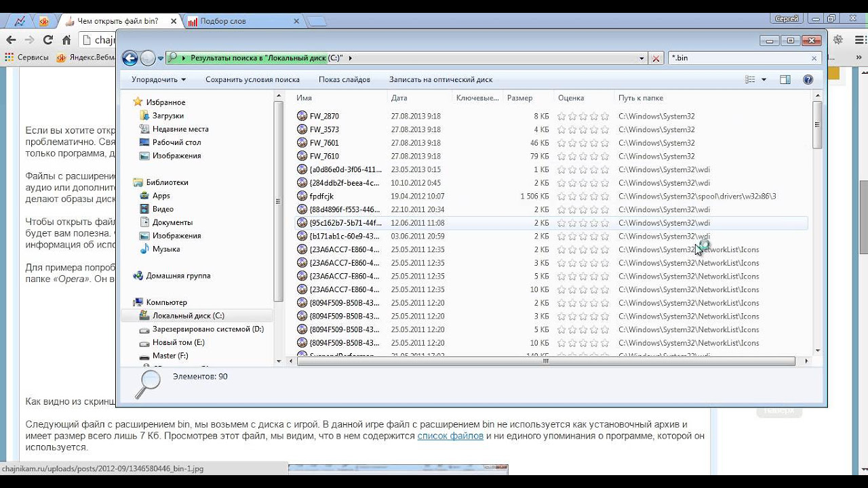Open Сервисы apps bookmark in Chrome

[x=27, y=58]
